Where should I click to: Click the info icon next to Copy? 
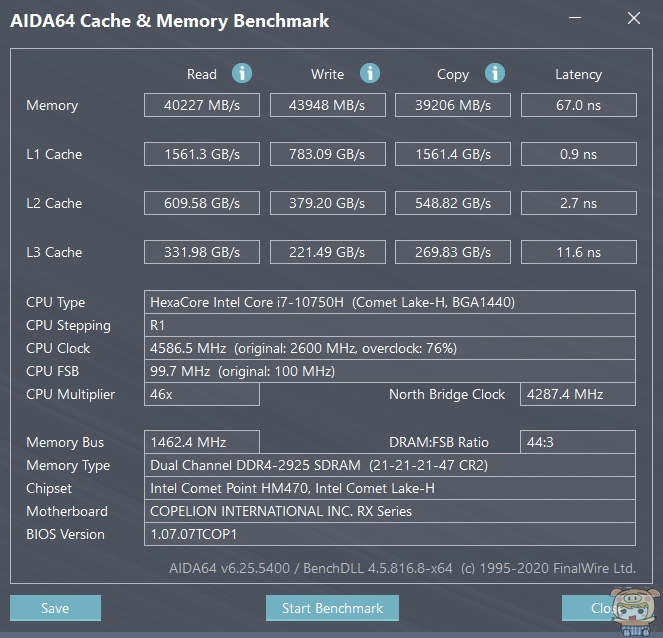[x=495, y=73]
